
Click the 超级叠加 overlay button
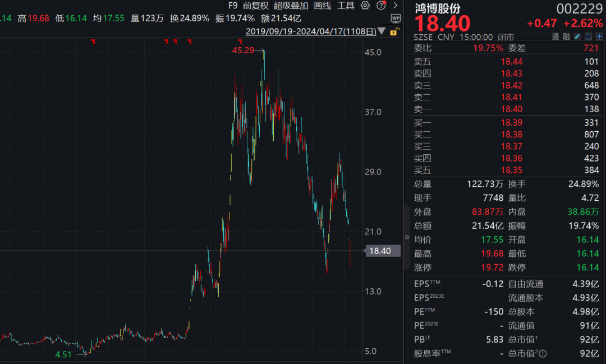point(291,6)
